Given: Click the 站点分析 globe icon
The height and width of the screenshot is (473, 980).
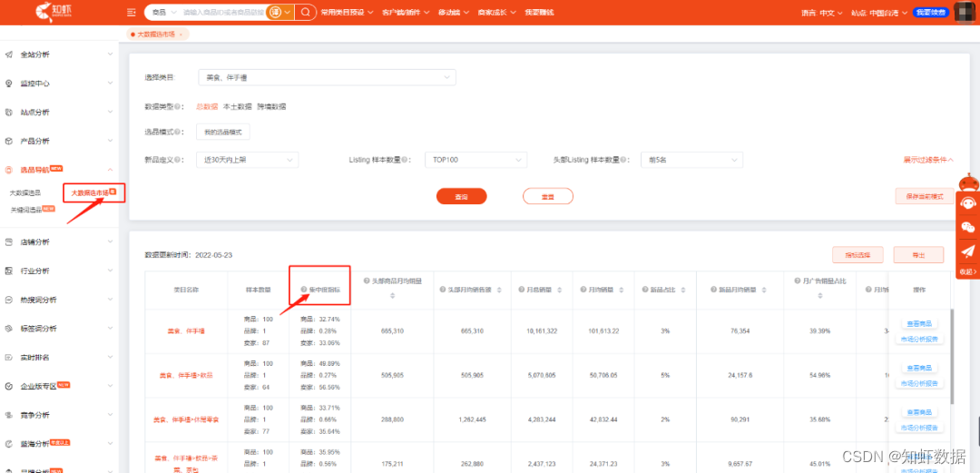Looking at the screenshot, I should pyautogui.click(x=9, y=112).
